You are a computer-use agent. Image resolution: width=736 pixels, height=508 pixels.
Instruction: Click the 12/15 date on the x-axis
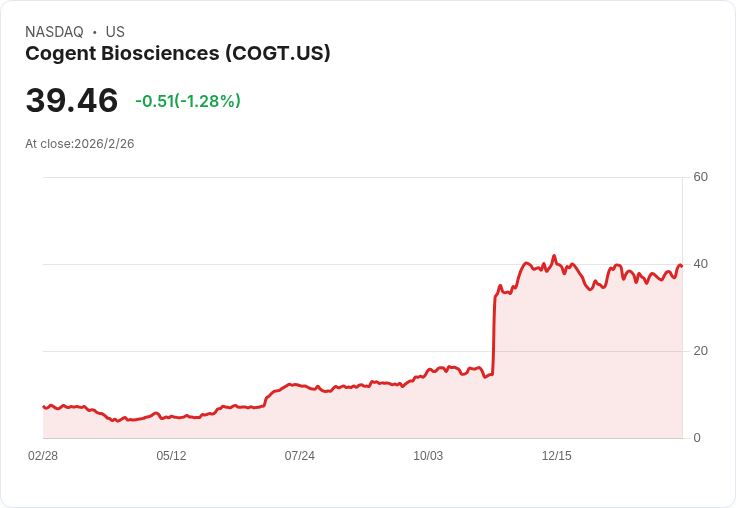pos(556,455)
